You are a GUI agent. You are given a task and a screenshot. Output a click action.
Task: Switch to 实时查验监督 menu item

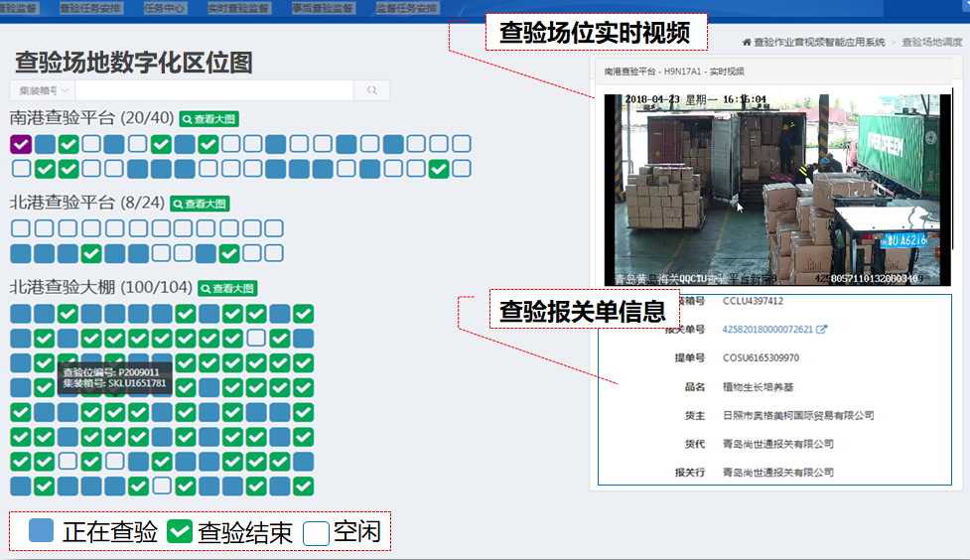point(237,8)
